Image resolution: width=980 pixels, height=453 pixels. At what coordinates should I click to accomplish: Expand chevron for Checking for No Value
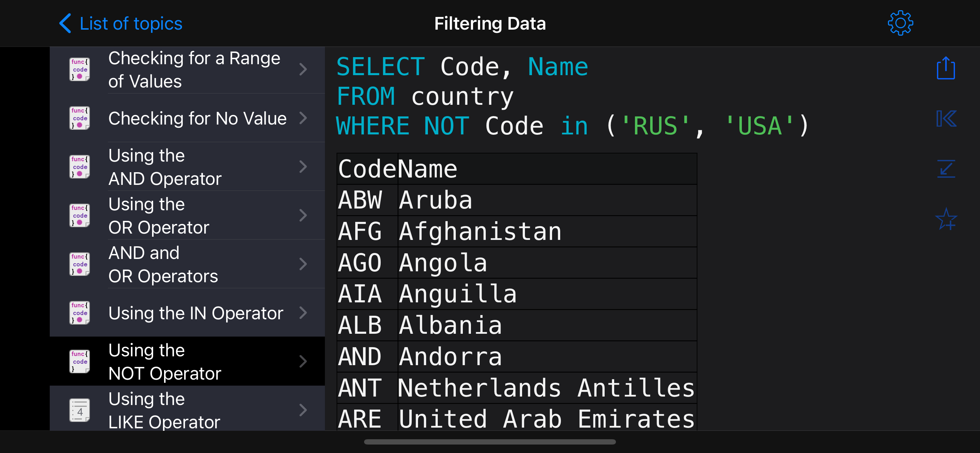[303, 118]
